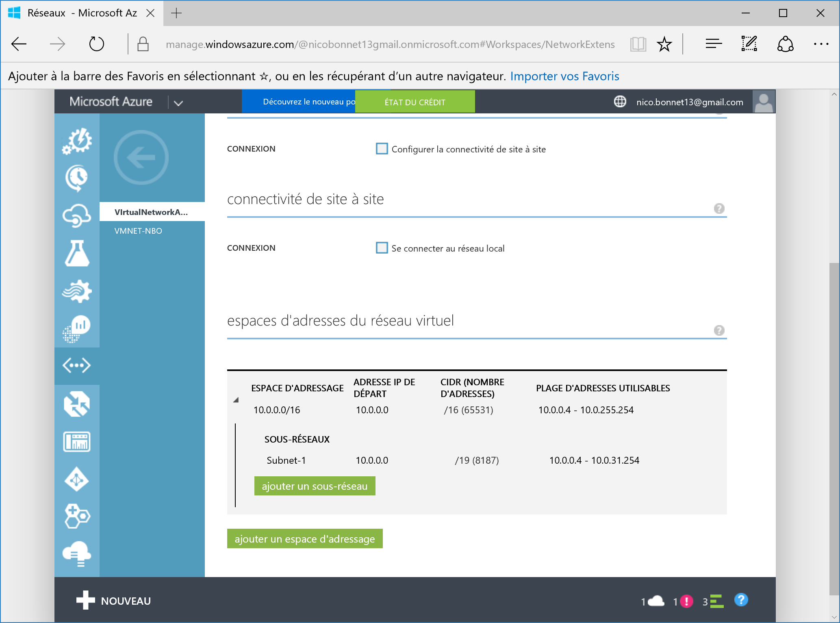Click the blue help question icon
Image resolution: width=840 pixels, height=623 pixels.
tap(741, 600)
